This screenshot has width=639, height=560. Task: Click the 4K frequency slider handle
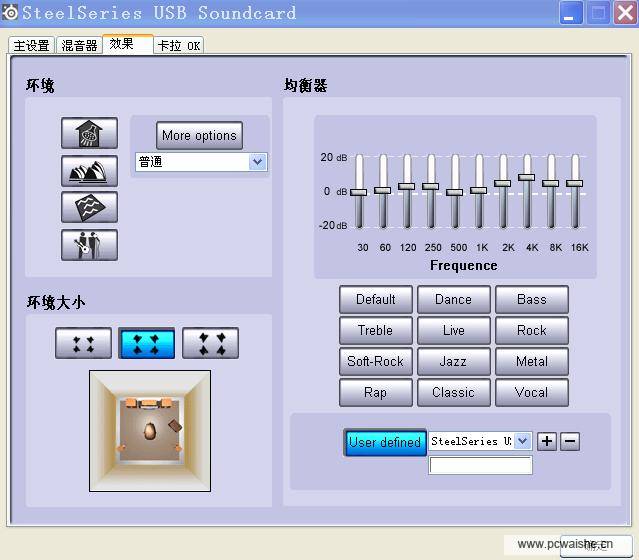pos(527,178)
